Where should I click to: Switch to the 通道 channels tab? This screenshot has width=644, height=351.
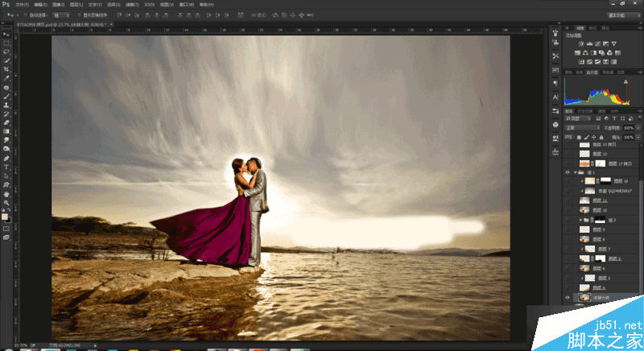[601, 111]
